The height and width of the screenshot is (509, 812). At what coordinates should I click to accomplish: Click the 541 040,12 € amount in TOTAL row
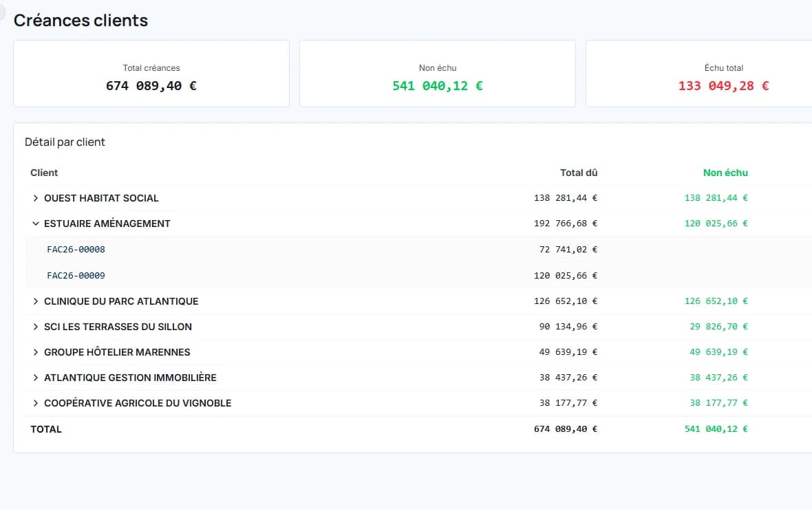[716, 429]
